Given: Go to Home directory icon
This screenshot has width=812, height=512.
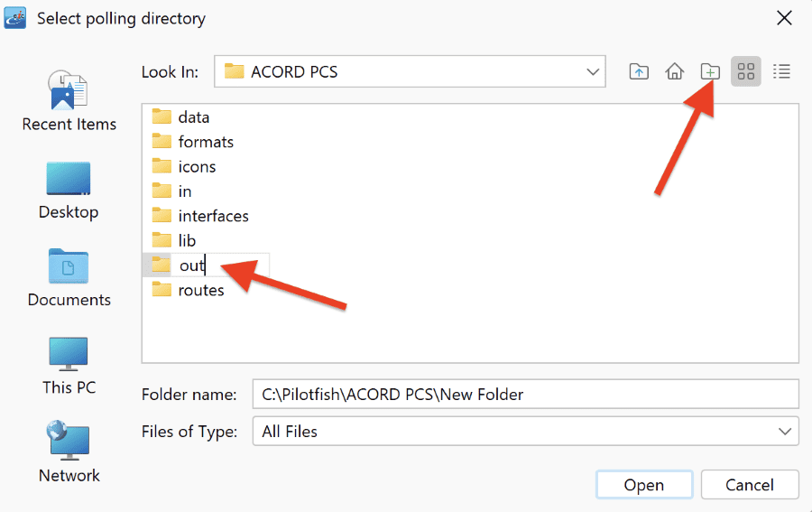Looking at the screenshot, I should pos(674,71).
